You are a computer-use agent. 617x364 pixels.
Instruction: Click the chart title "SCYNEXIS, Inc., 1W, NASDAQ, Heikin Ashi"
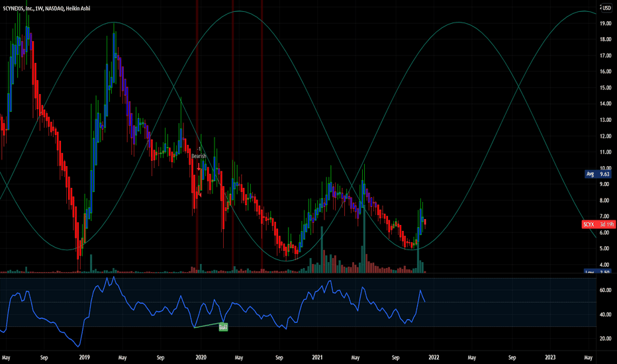coord(46,8)
